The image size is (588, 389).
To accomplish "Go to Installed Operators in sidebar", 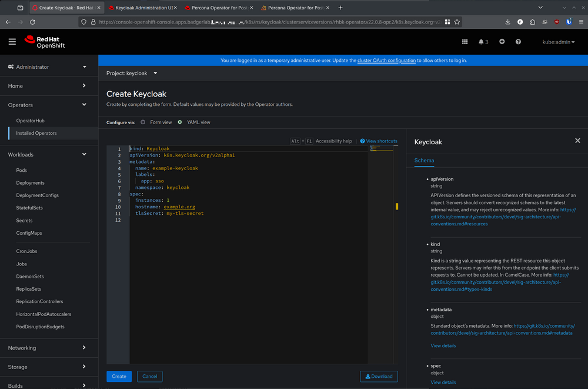I will pos(36,133).
